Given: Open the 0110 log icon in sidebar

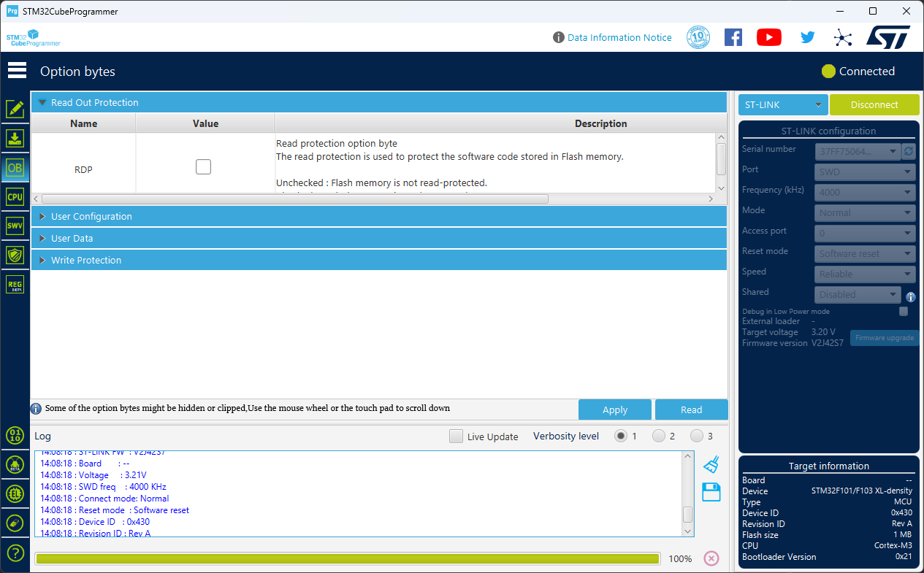Looking at the screenshot, I should pos(15,436).
